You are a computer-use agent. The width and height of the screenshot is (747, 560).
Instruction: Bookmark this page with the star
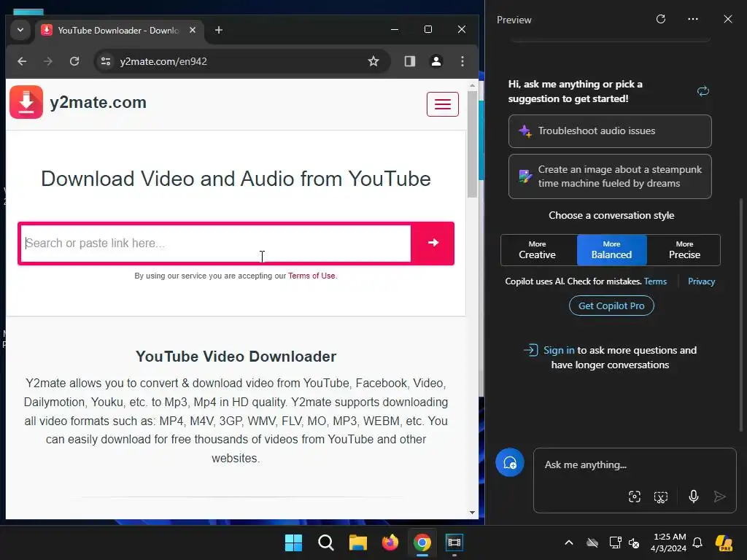pyautogui.click(x=373, y=61)
